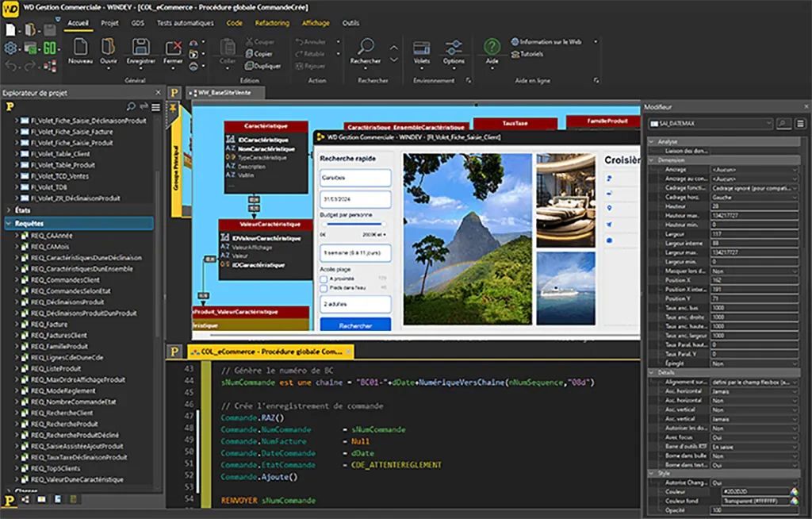Collapse the Requêtes tree node
Screen dimensions: 812x519
[x=9, y=224]
